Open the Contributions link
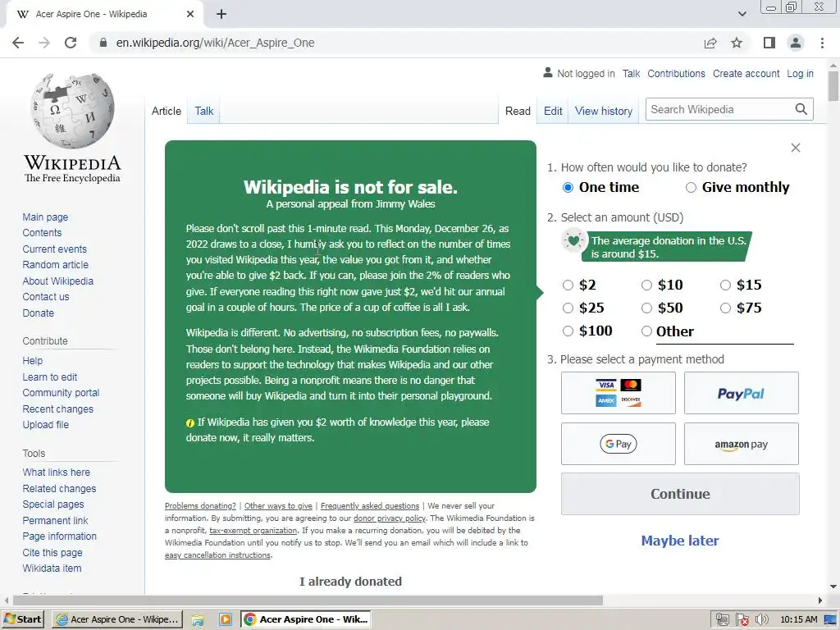 point(676,73)
